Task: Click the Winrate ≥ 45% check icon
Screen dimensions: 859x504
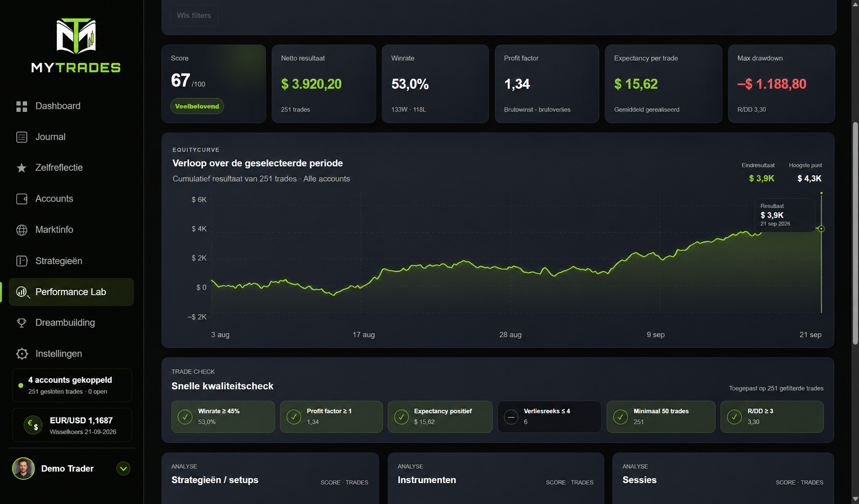Action: [x=185, y=417]
